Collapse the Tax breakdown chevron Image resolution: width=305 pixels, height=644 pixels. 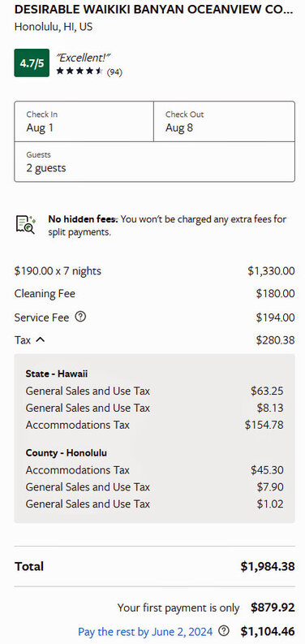click(x=41, y=340)
